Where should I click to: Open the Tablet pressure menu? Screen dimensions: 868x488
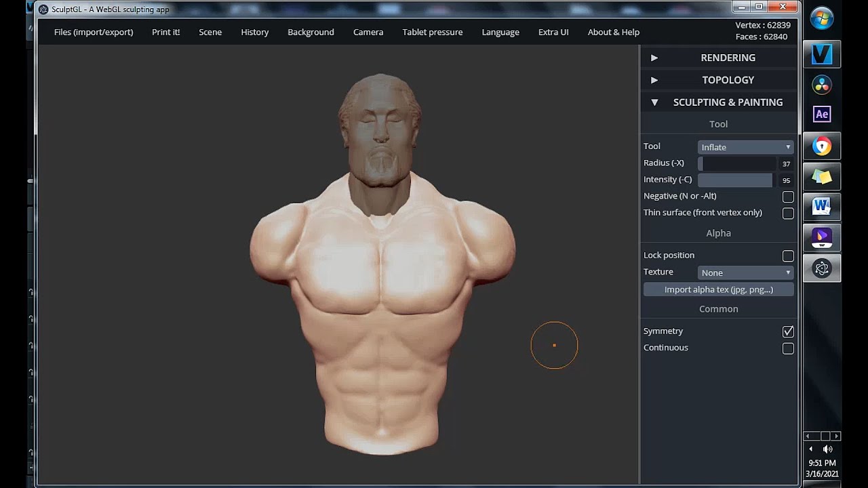(x=433, y=32)
